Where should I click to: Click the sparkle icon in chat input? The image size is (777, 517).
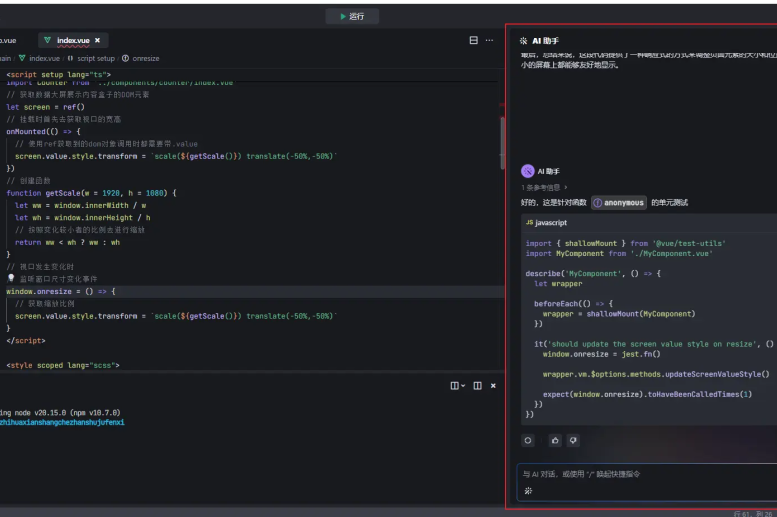click(x=528, y=491)
